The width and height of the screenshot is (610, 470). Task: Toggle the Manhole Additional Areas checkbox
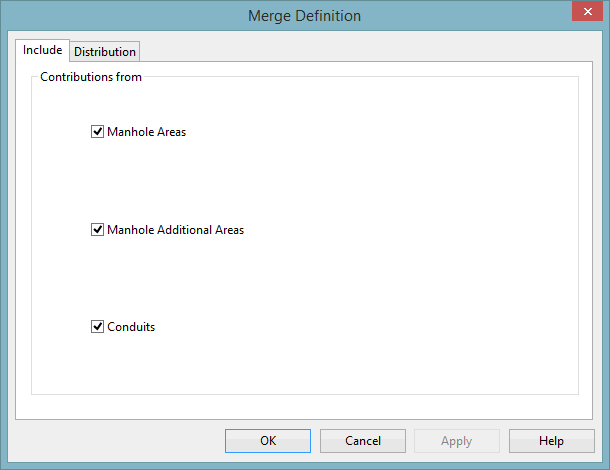(97, 230)
